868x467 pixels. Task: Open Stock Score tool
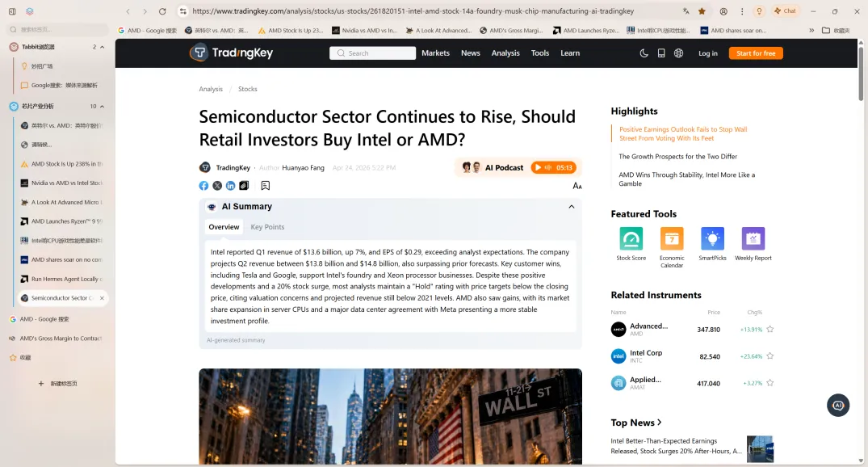click(x=631, y=244)
